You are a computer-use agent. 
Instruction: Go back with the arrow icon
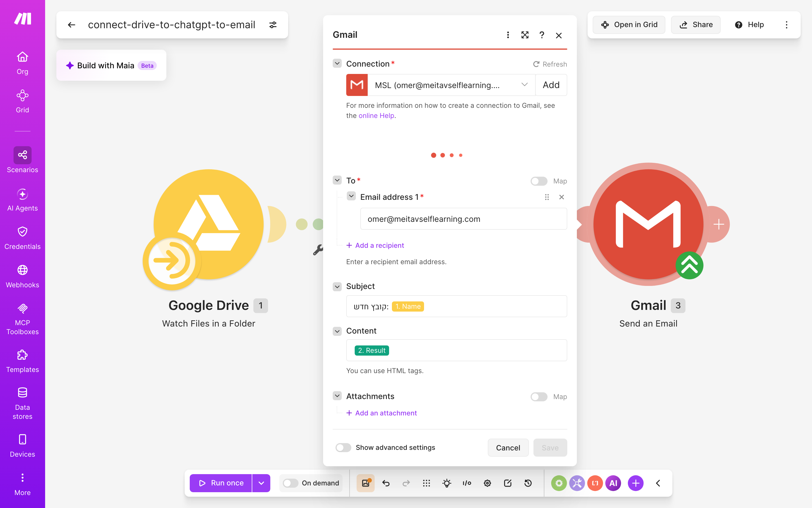71,25
